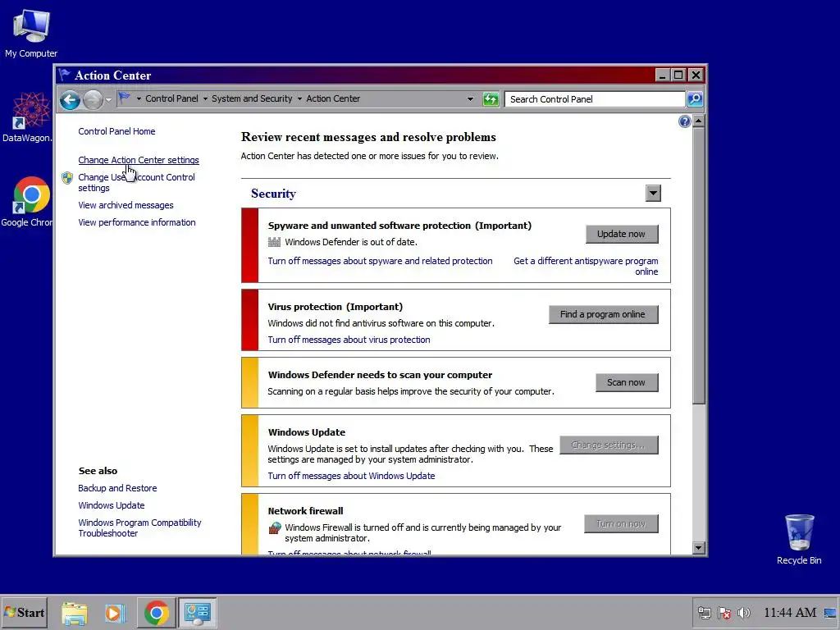The width and height of the screenshot is (840, 630).
Task: Open Control Panel Home link
Action: tap(116, 131)
